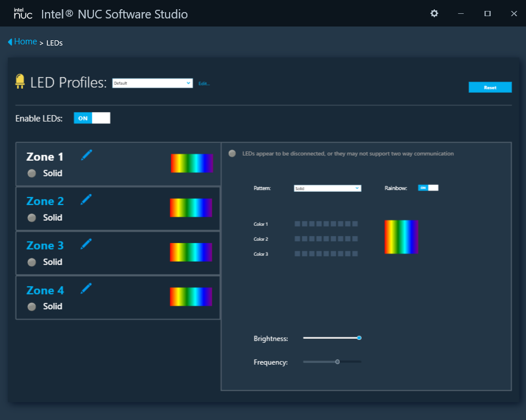This screenshot has height=420, width=526.
Task: Toggle the Rainbow switch off
Action: 428,188
